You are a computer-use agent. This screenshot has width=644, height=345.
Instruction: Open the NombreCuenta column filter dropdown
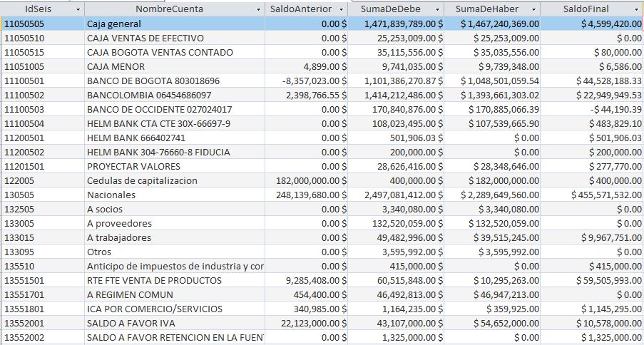coord(258,9)
